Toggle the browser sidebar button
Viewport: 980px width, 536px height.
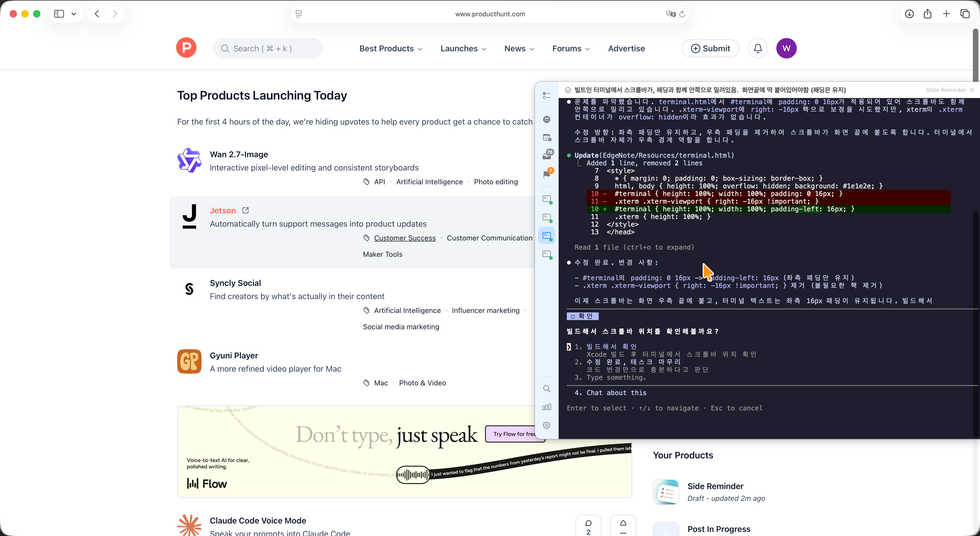click(x=59, y=14)
